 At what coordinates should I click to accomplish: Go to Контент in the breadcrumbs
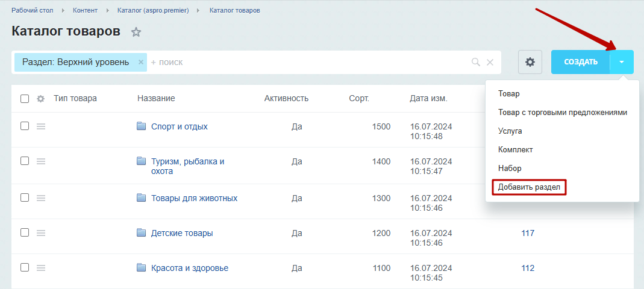pyautogui.click(x=86, y=10)
